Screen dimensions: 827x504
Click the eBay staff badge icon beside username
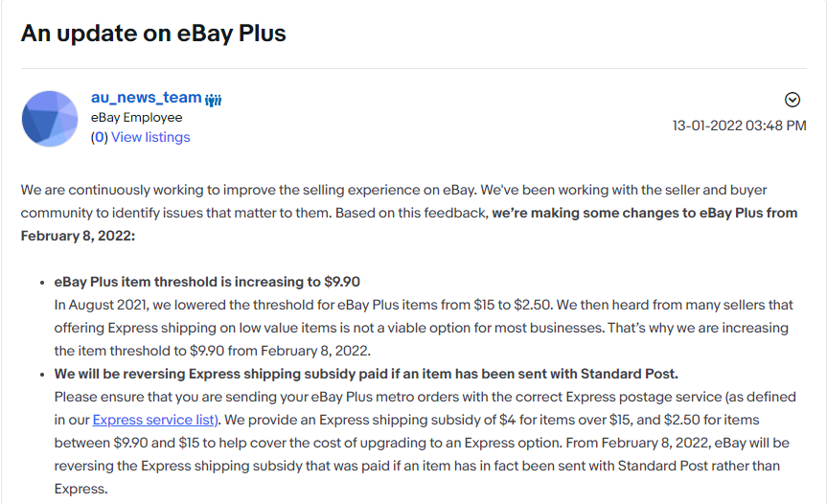click(x=213, y=100)
